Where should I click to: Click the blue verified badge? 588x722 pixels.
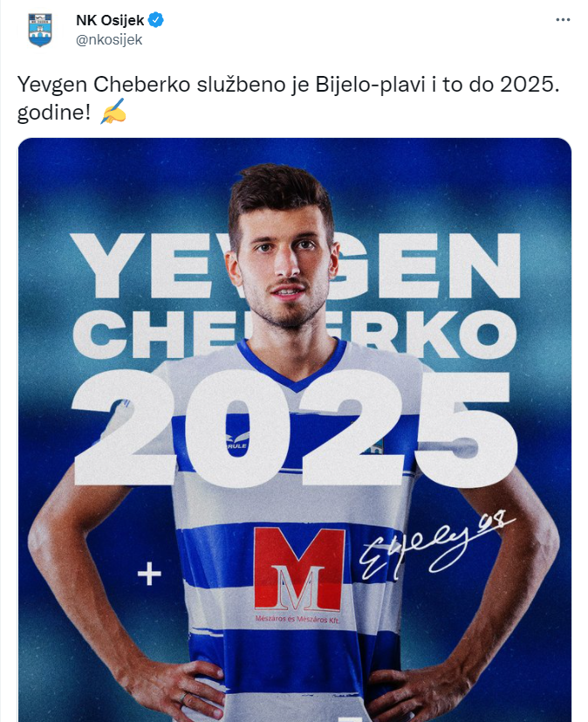[x=156, y=20]
